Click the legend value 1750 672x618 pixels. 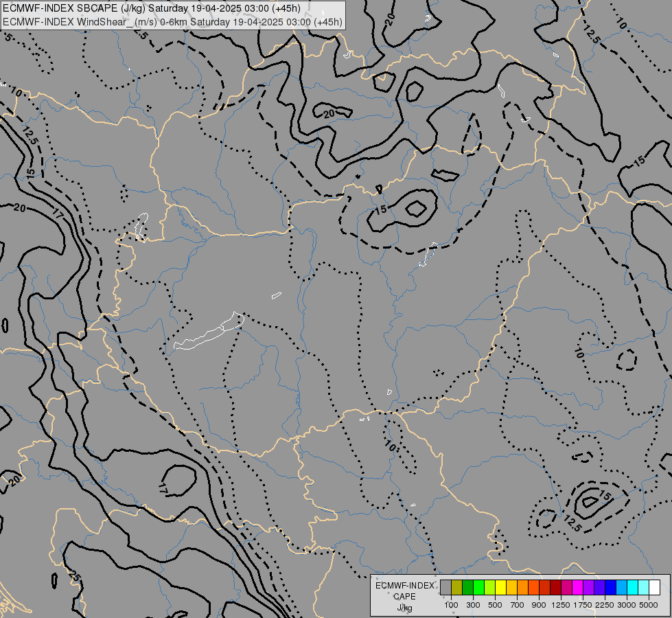pos(583,605)
